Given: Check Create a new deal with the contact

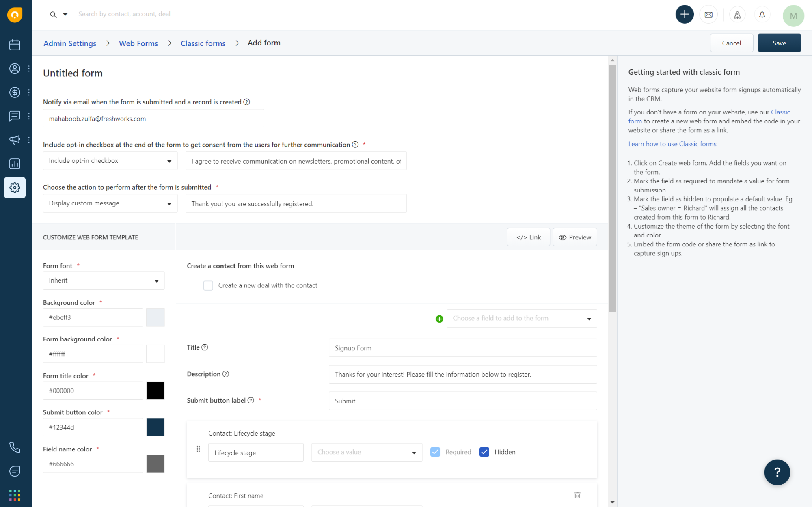Looking at the screenshot, I should click(x=208, y=285).
